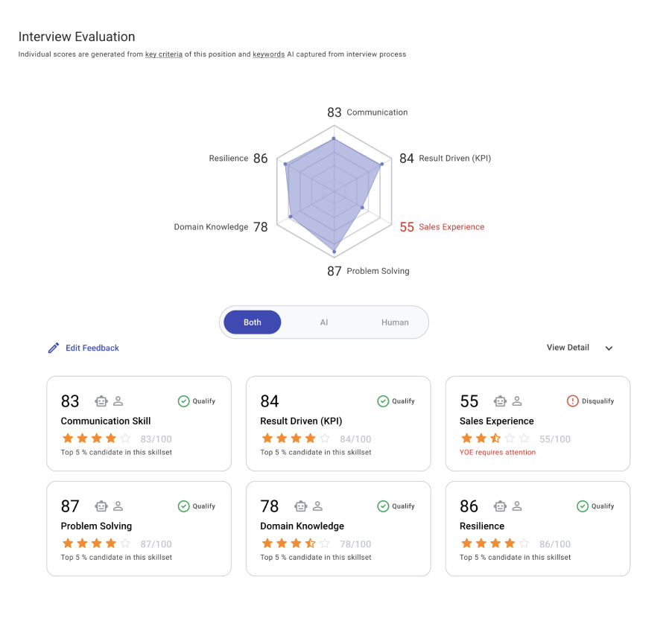Switch score view to AI only

tap(324, 322)
